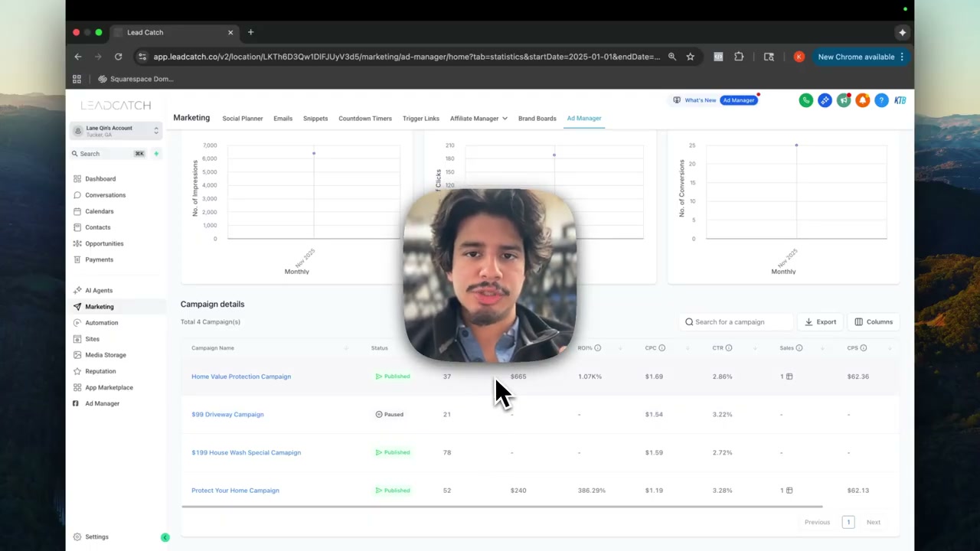Open the $99 Driveway Campaign link
Screen dimensions: 980x551
coord(227,415)
